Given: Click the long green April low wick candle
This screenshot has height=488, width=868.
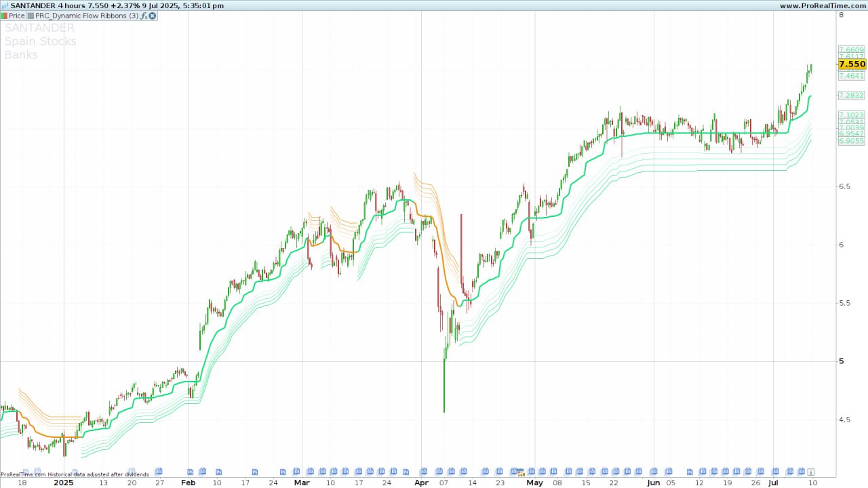Looking at the screenshot, I should [x=444, y=381].
